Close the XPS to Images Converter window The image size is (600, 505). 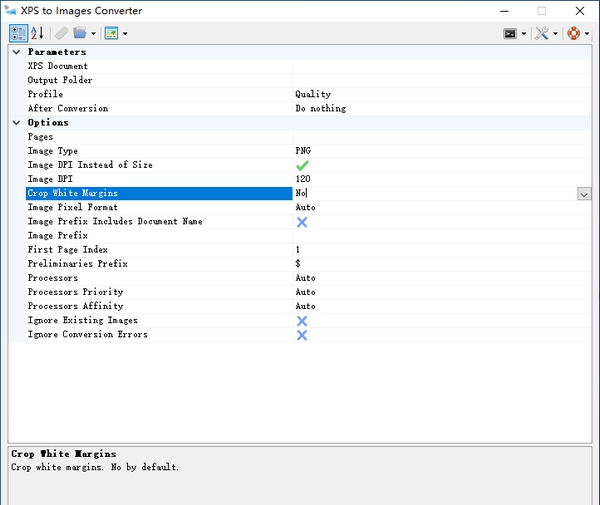[x=580, y=11]
